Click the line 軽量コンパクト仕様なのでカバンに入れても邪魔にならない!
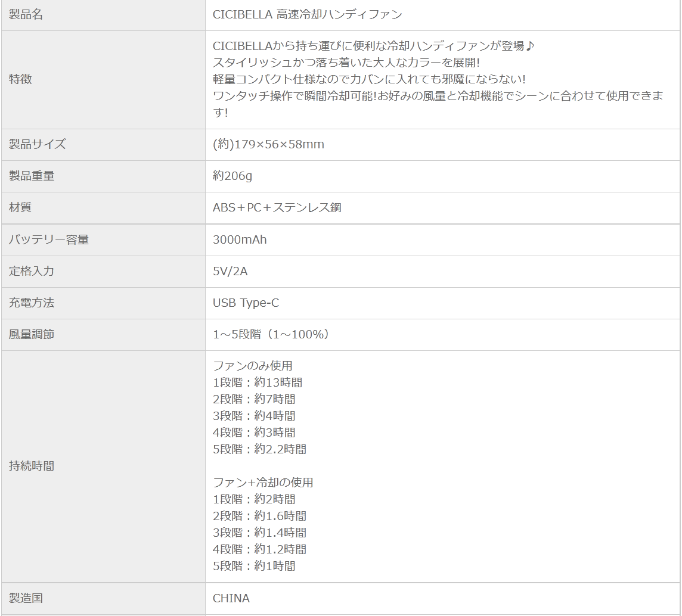This screenshot has height=616, width=682. [x=369, y=79]
